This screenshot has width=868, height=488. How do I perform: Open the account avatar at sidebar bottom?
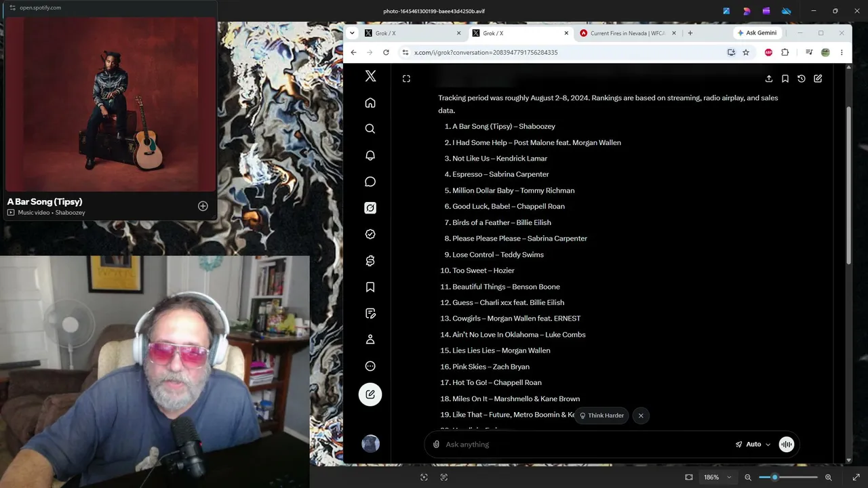[370, 444]
